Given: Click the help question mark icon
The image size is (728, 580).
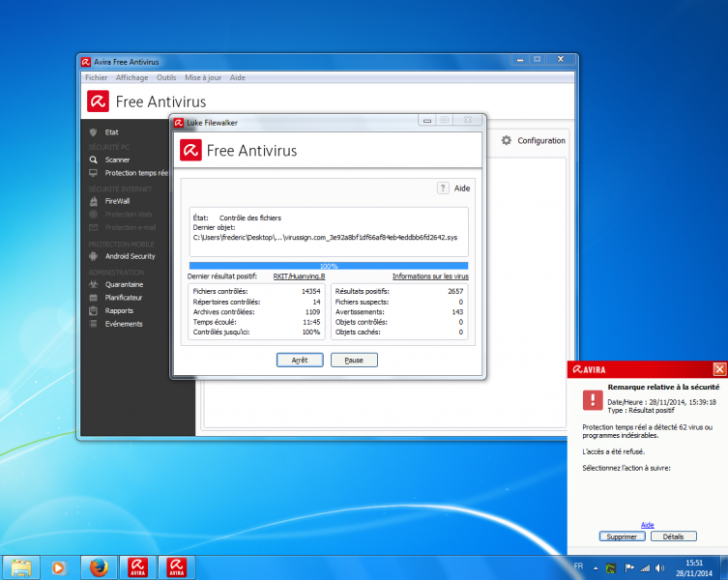Looking at the screenshot, I should pos(444,188).
